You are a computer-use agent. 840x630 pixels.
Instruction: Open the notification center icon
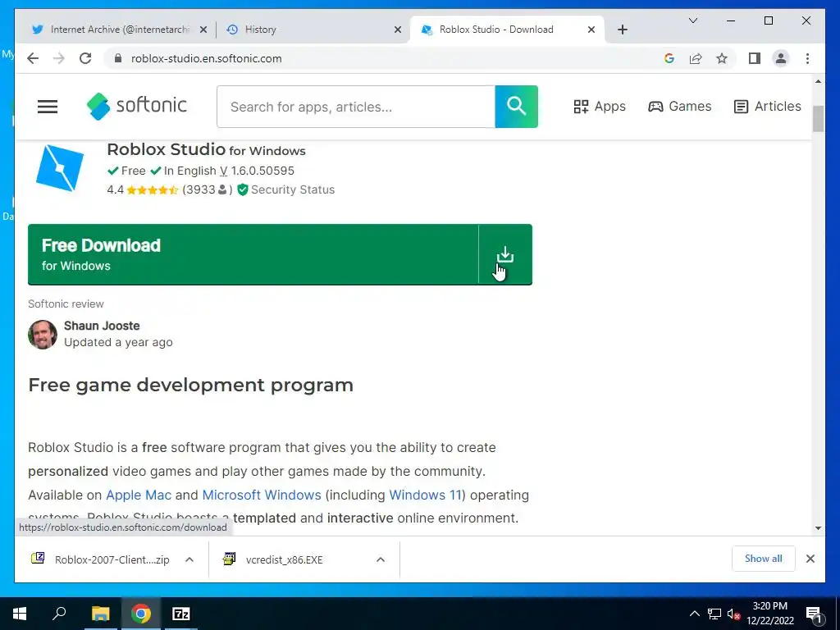point(814,614)
